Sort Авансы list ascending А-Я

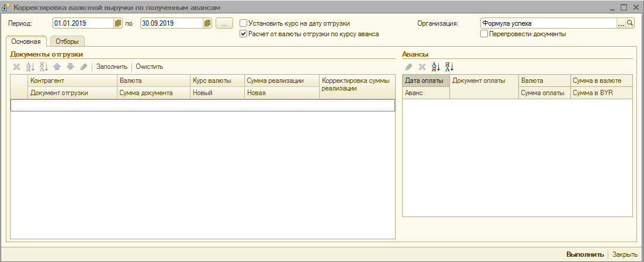click(x=435, y=67)
